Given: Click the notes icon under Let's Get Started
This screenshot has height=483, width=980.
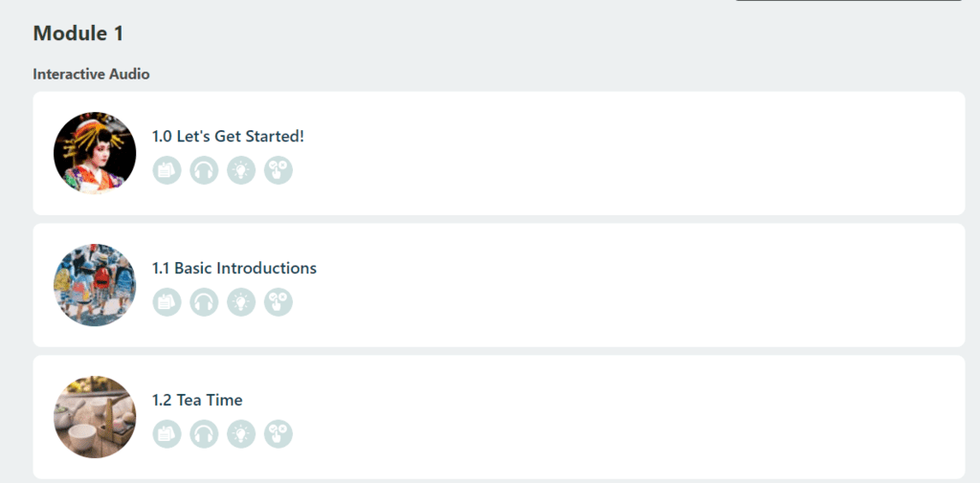Looking at the screenshot, I should 167,170.
